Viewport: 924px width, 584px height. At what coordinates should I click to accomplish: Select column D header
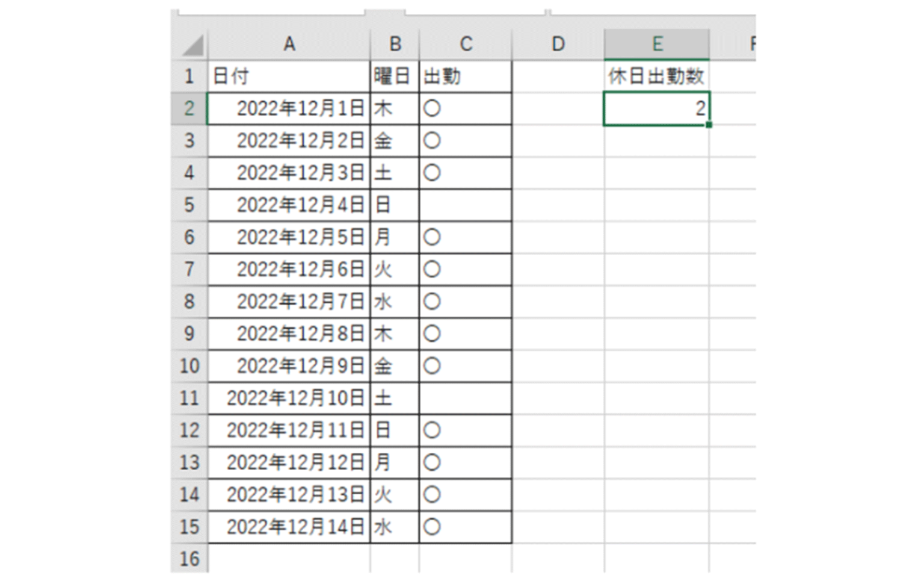[x=558, y=44]
